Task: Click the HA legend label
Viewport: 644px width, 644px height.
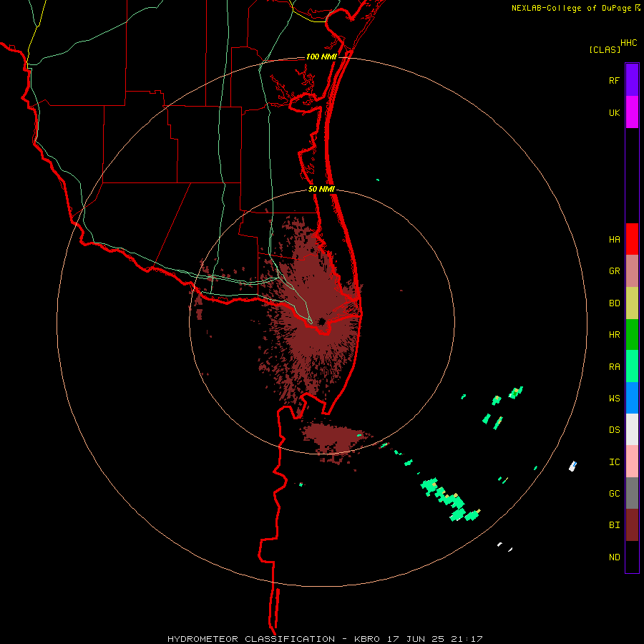Action: tap(614, 240)
